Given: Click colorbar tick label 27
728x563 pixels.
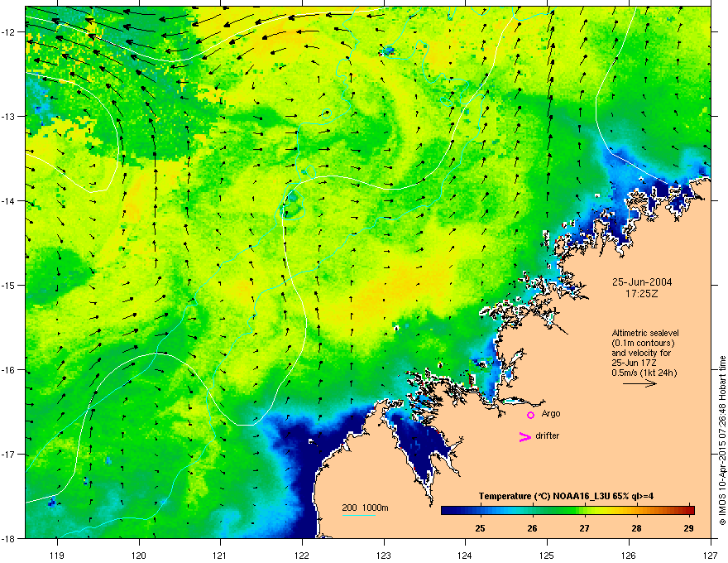Looking at the screenshot, I should [585, 528].
